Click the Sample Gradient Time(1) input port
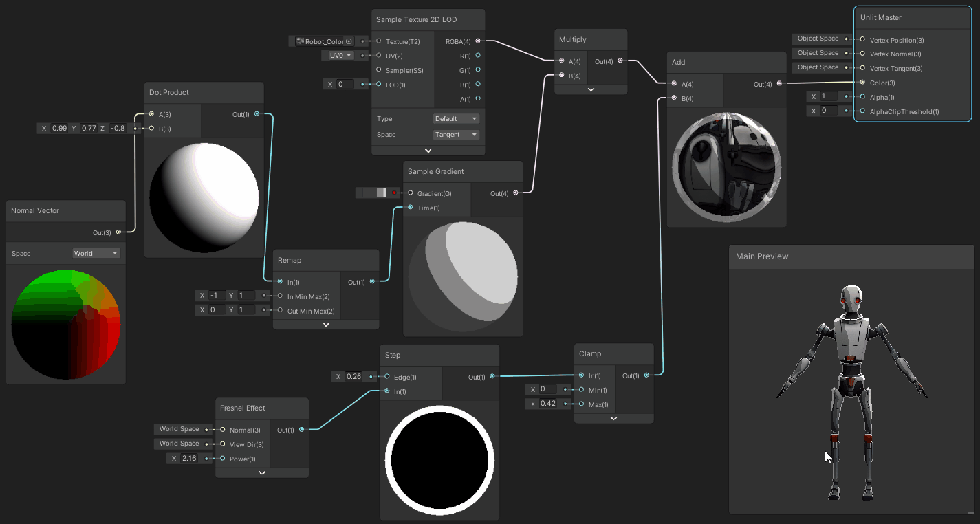 411,208
